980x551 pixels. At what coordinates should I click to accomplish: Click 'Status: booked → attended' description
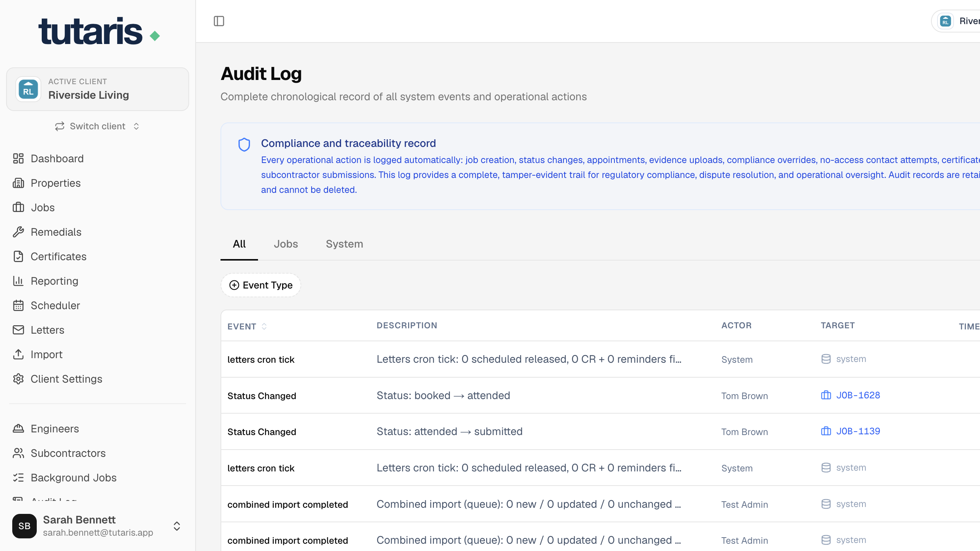coord(443,395)
